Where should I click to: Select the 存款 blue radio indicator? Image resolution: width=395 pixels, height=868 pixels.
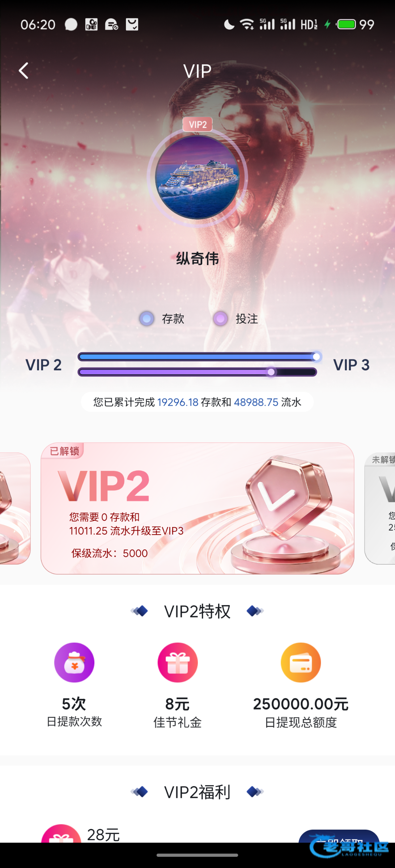pos(146,319)
